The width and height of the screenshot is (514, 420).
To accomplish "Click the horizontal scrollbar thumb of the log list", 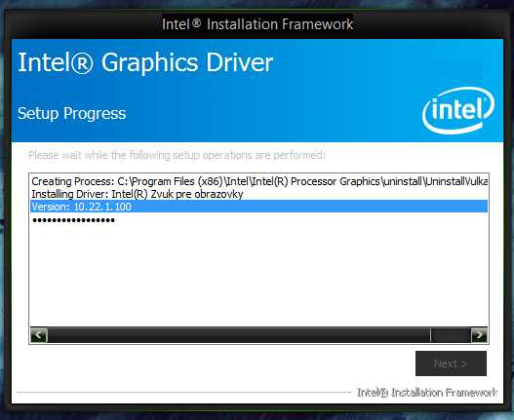I will [239, 335].
